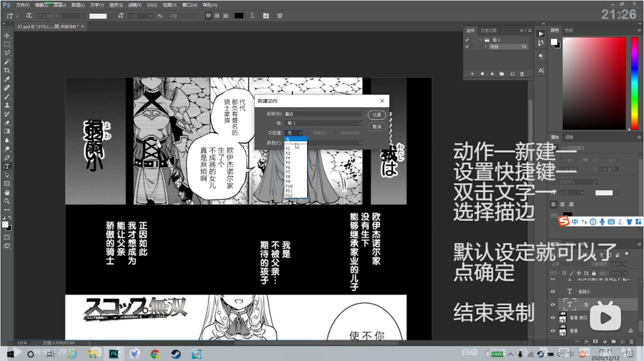Viewport: 644px width, 361px height.
Task: Click the foreground color swatch in Color panel
Action: 554,41
